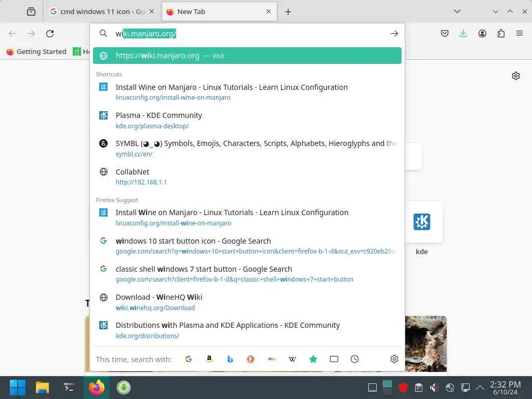Image resolution: width=532 pixels, height=399 pixels.
Task: Open the Extensions panel
Action: (x=501, y=33)
